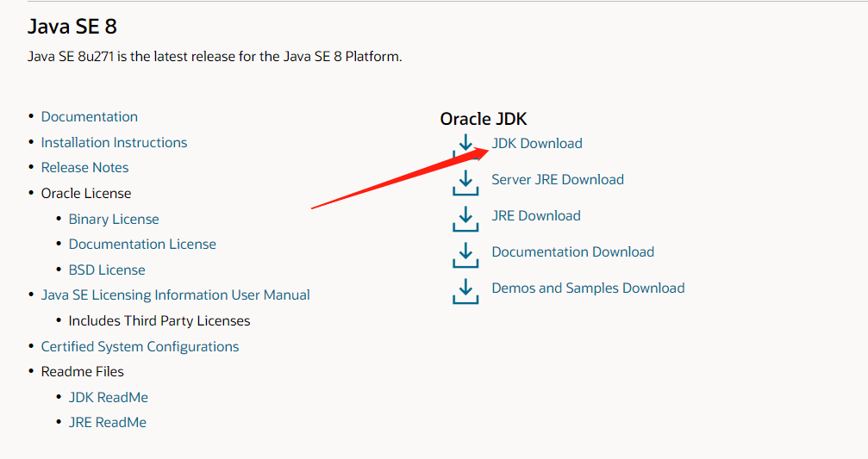Open the Certified System Configurations link
This screenshot has height=459, width=868.
tap(140, 347)
